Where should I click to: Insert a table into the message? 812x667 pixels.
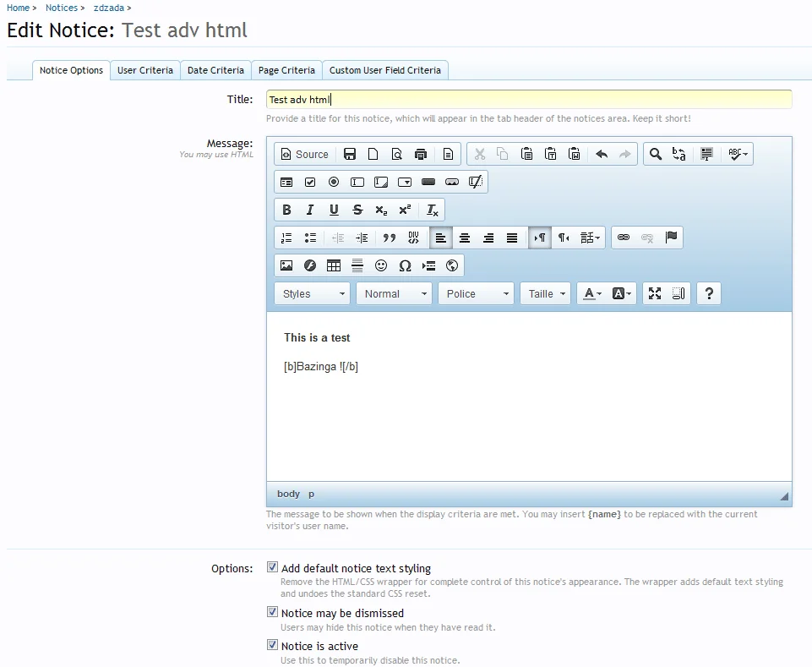[x=334, y=266]
